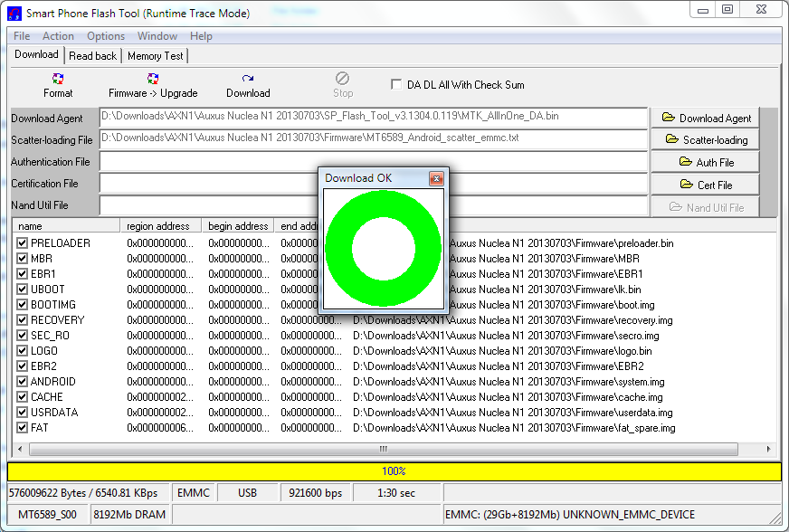The height and width of the screenshot is (532, 789).
Task: Select the logo.bin file path
Action: [x=502, y=351]
